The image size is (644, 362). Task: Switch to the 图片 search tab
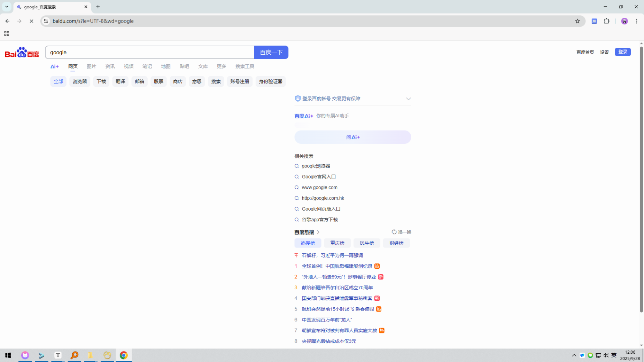[91, 66]
